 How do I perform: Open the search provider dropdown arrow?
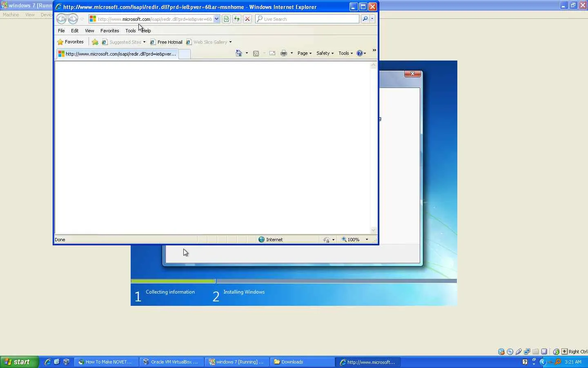[x=372, y=19]
